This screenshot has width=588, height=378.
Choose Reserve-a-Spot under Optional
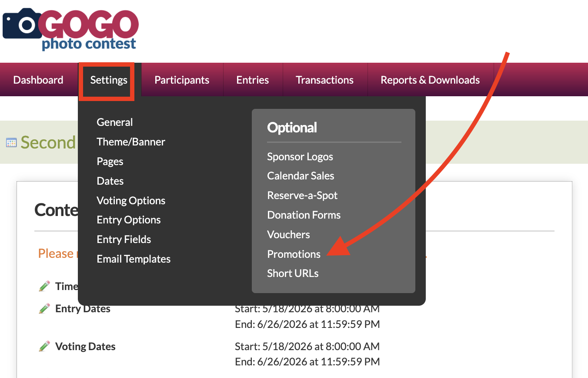pyautogui.click(x=302, y=196)
